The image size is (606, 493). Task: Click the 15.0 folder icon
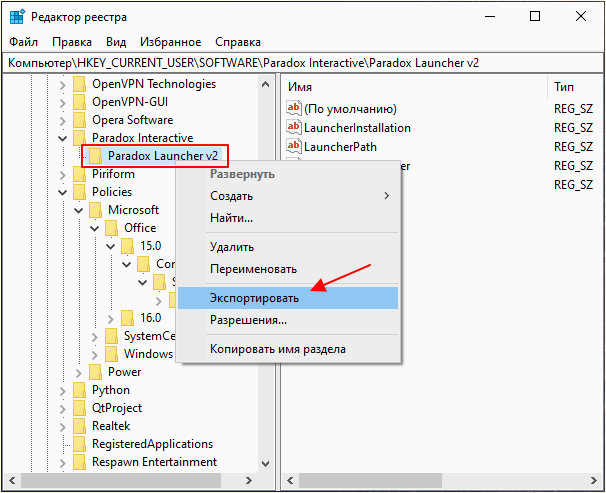pyautogui.click(x=127, y=246)
